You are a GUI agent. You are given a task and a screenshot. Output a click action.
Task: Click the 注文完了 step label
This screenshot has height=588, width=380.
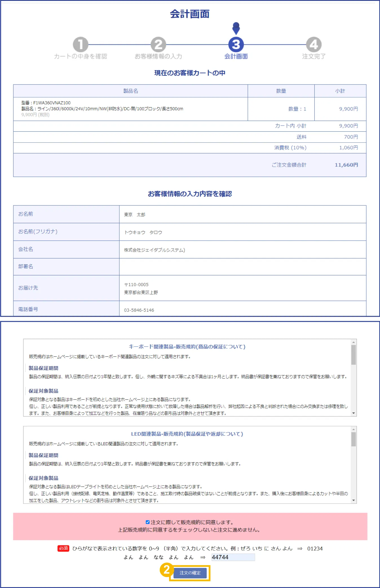[314, 56]
